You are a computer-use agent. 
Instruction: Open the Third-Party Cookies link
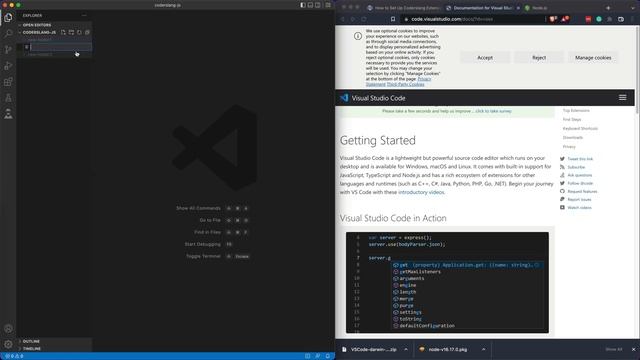[405, 84]
